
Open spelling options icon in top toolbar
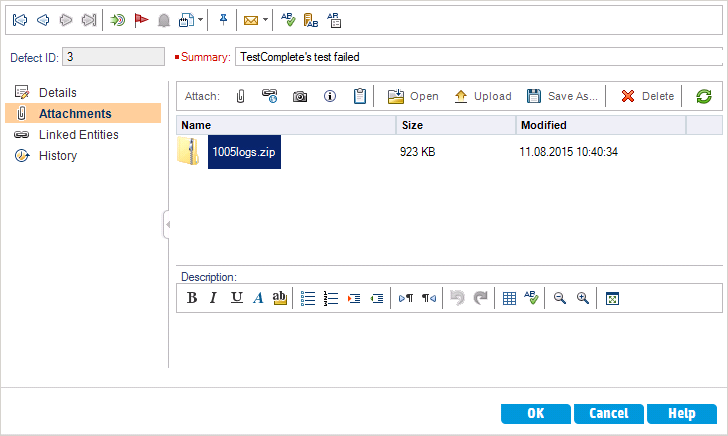pos(334,20)
